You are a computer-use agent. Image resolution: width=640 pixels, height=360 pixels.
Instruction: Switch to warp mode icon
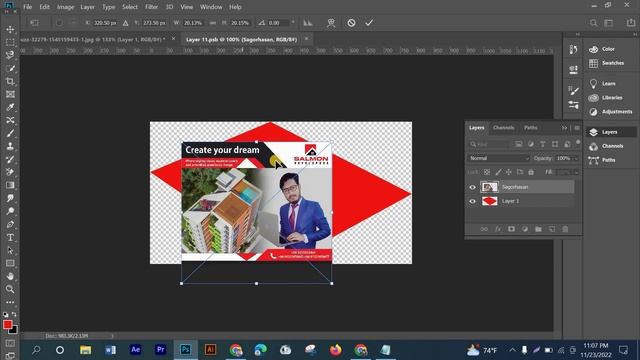(331, 23)
